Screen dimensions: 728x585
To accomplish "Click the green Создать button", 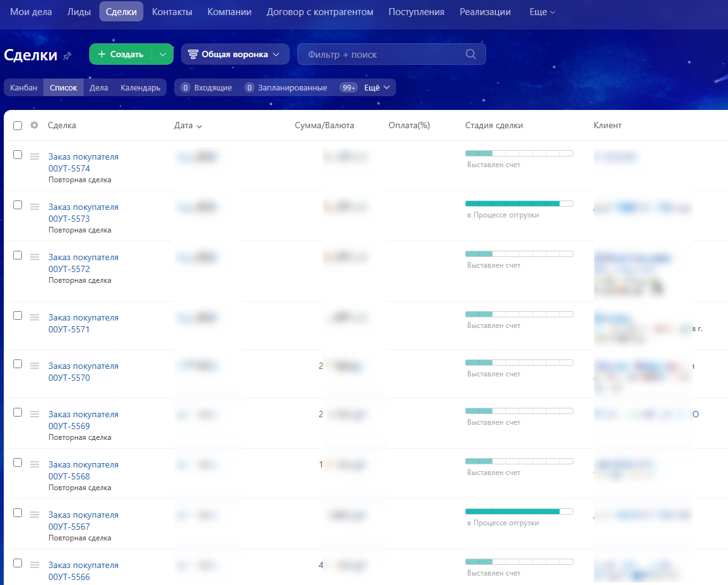I will pyautogui.click(x=121, y=54).
